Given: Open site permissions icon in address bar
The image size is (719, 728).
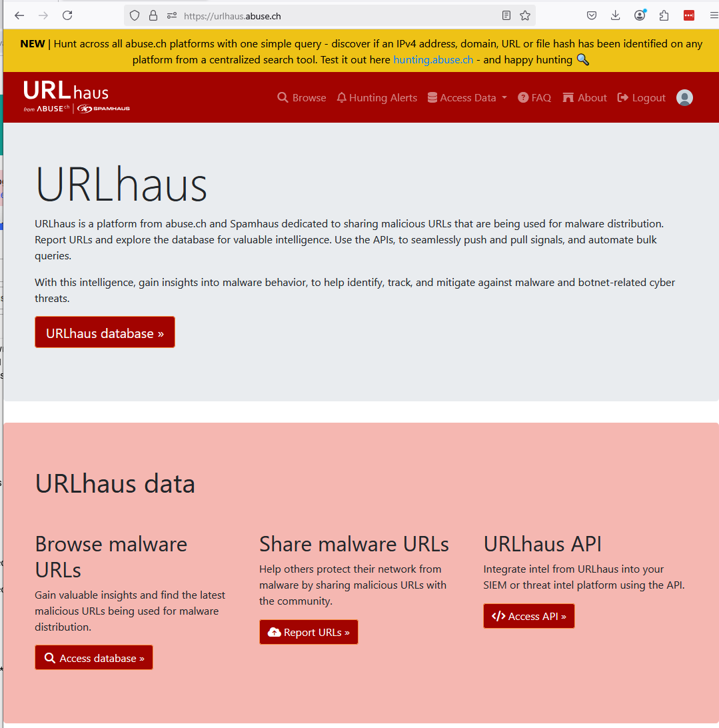Looking at the screenshot, I should (172, 16).
